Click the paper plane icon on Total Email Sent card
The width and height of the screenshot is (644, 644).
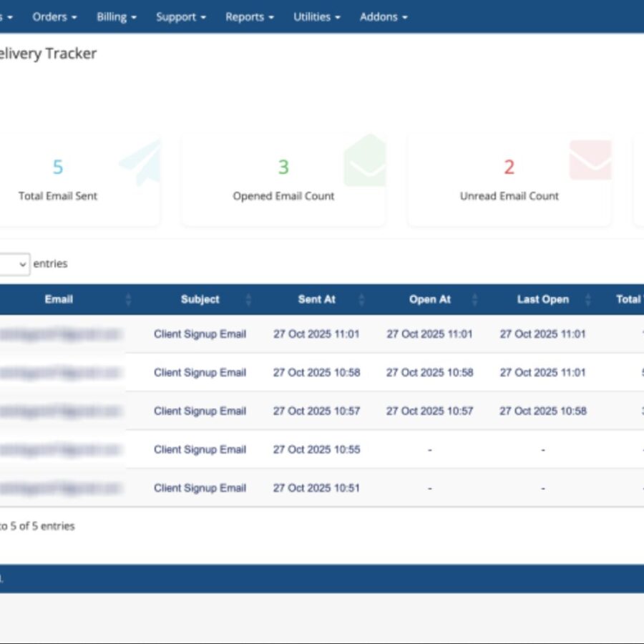point(140,161)
